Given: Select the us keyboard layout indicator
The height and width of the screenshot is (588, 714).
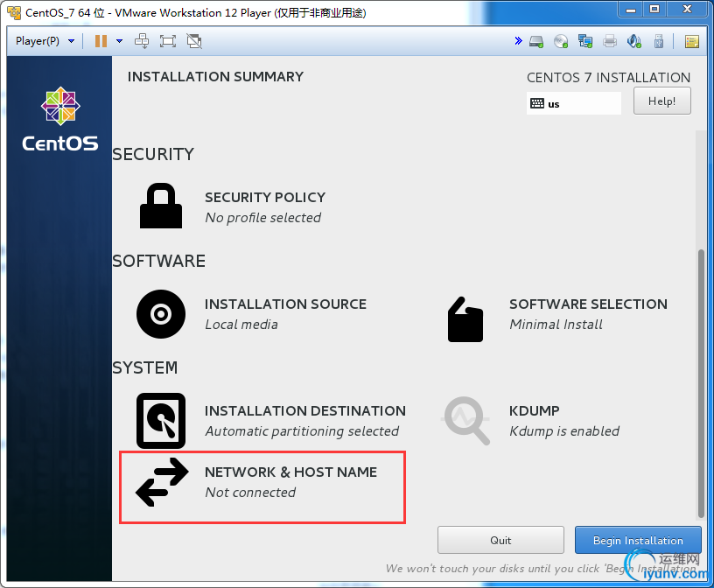Looking at the screenshot, I should (x=574, y=103).
